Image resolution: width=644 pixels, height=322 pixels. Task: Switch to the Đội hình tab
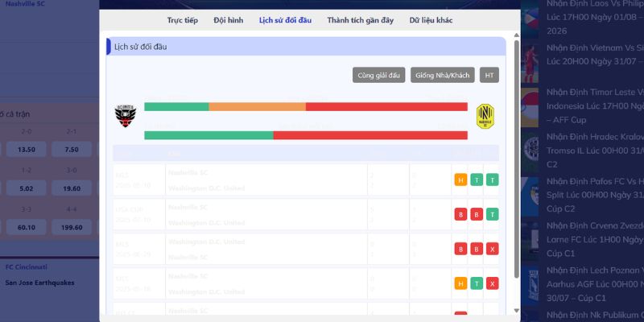229,20
